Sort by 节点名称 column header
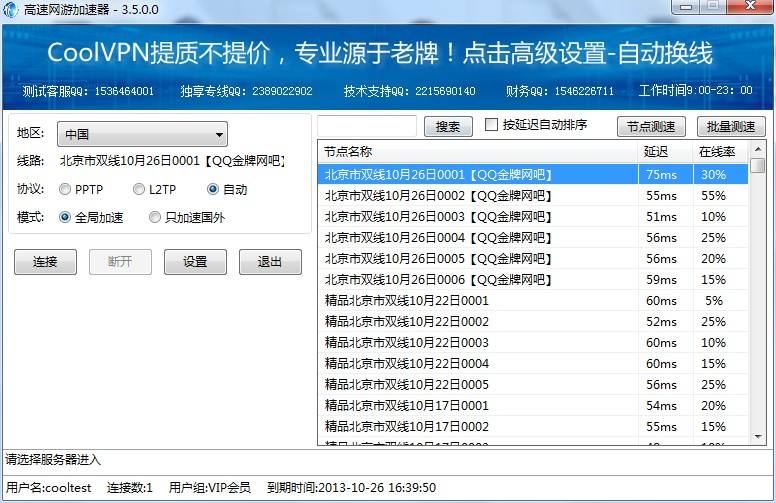The height and width of the screenshot is (503, 776). (x=478, y=151)
